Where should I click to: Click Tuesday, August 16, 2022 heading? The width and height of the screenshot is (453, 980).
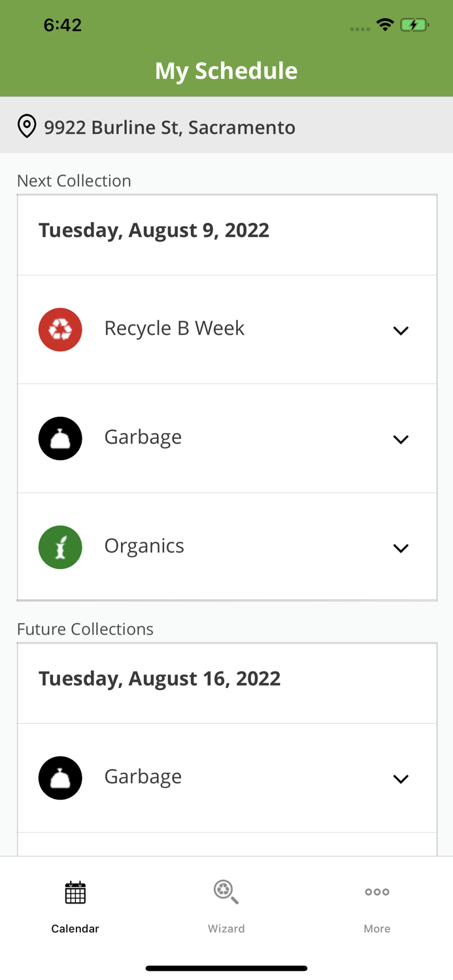point(159,678)
